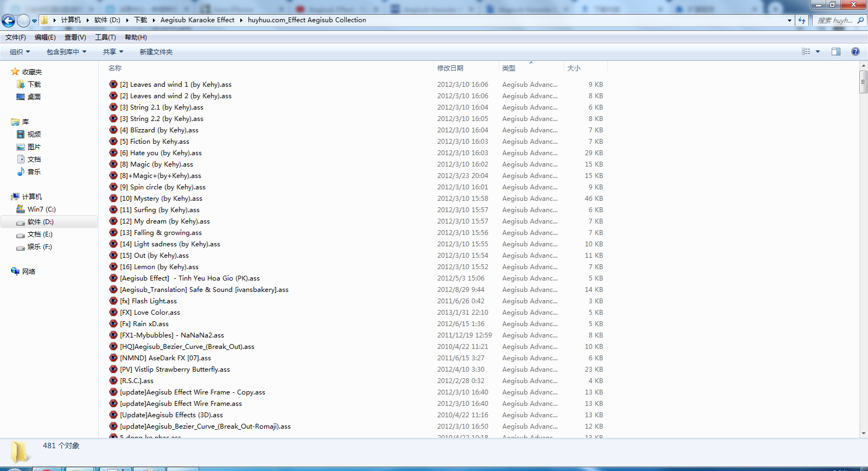Click the refresh icon beside address bar
This screenshot has width=868, height=471.
802,21
